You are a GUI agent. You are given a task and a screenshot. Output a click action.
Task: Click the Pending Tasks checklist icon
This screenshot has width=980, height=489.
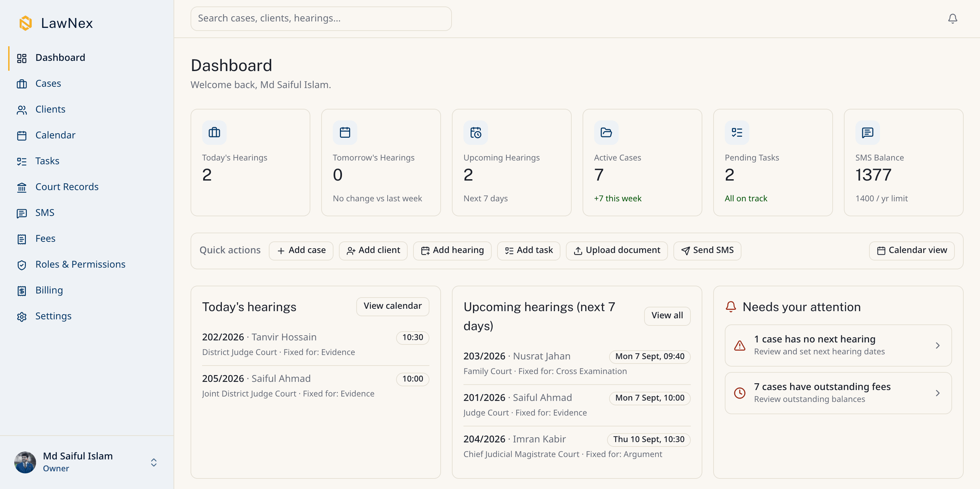(737, 132)
